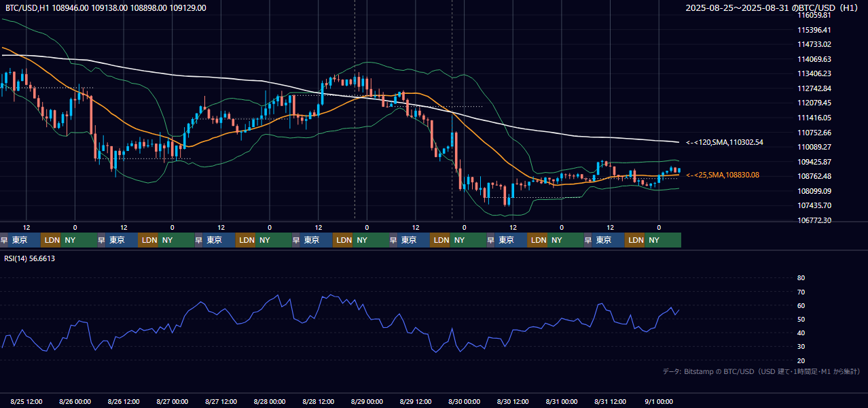
Task: Select the 8/28 00:00 date label
Action: (x=270, y=402)
